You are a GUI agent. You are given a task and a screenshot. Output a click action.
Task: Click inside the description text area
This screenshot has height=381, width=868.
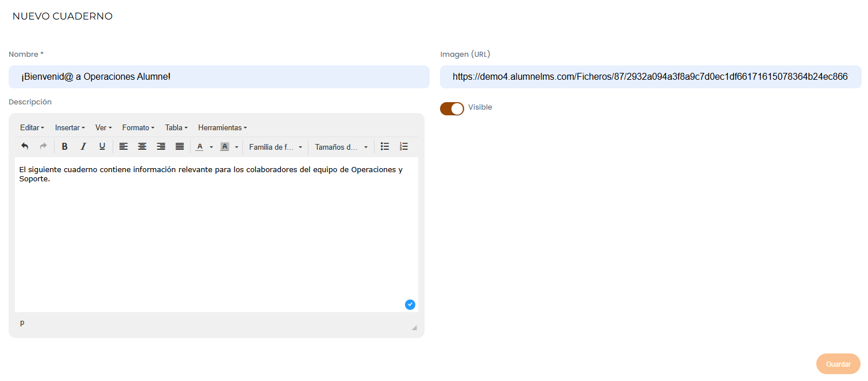click(x=217, y=235)
